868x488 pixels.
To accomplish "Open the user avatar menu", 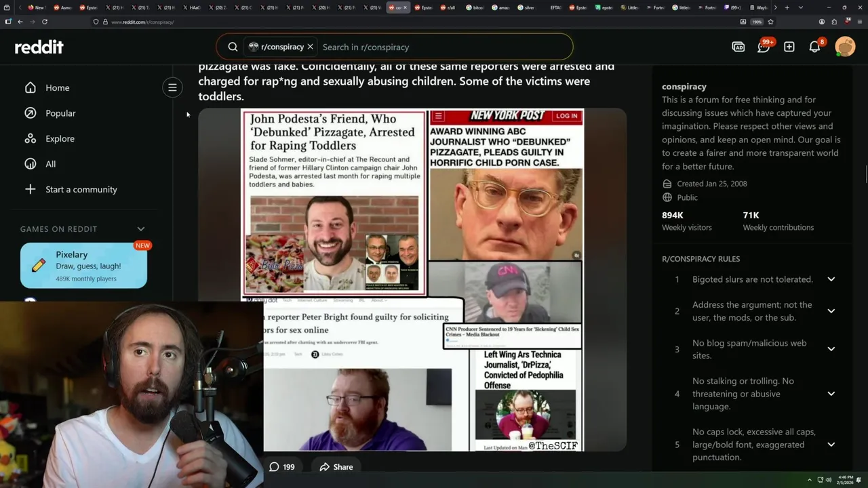I will click(x=845, y=47).
